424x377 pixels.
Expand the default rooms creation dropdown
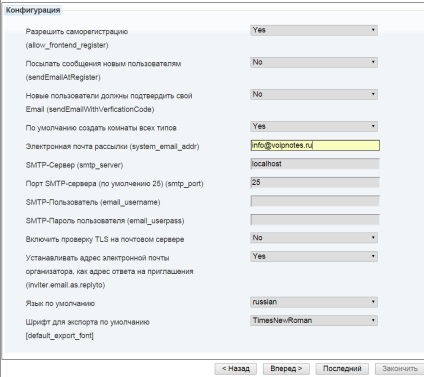point(314,126)
